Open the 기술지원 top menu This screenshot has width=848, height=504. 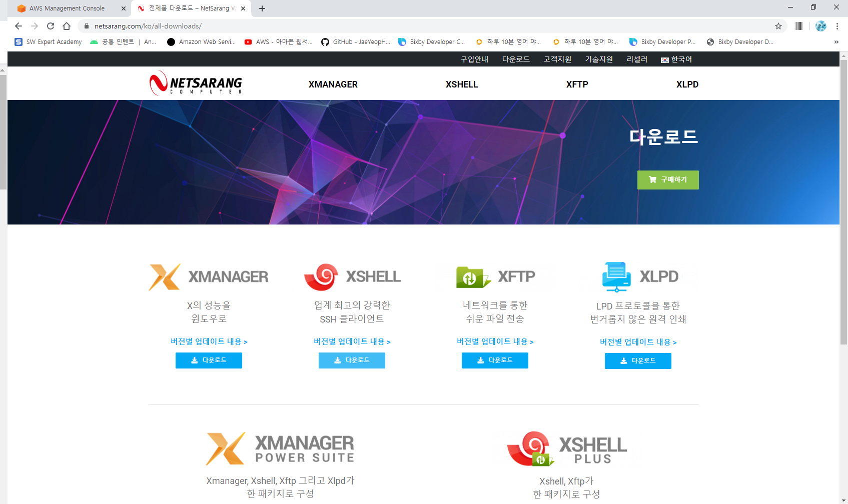click(599, 59)
